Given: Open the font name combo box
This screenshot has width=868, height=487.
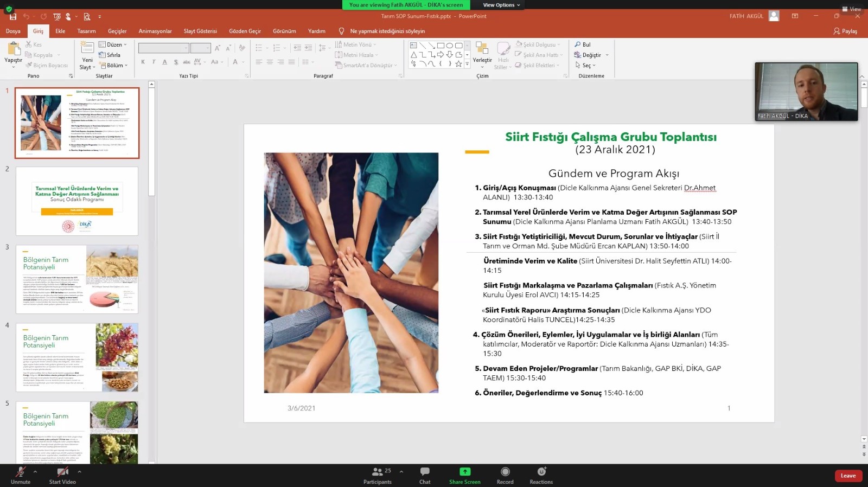Looking at the screenshot, I should (x=163, y=48).
